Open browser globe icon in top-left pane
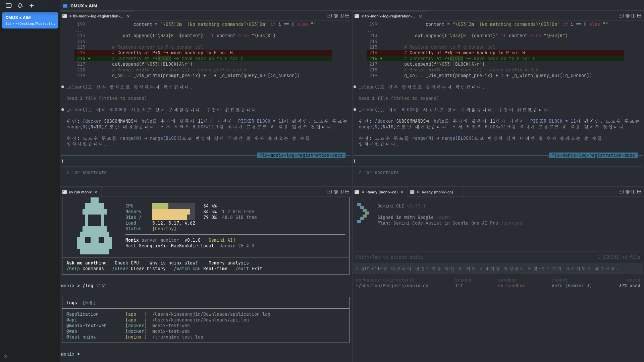 point(336,16)
